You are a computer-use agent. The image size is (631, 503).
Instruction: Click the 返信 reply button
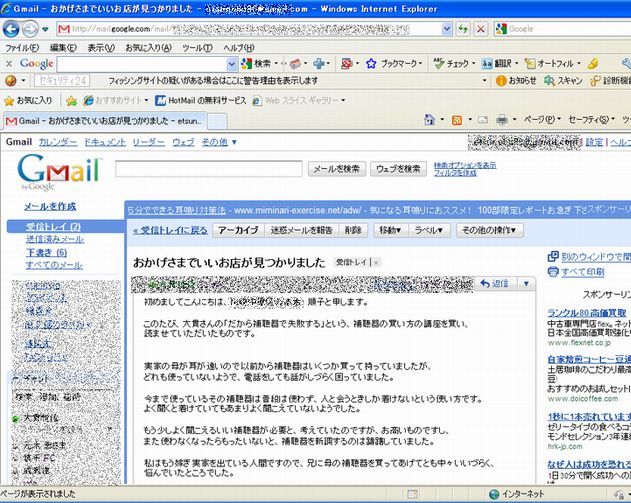[x=495, y=284]
